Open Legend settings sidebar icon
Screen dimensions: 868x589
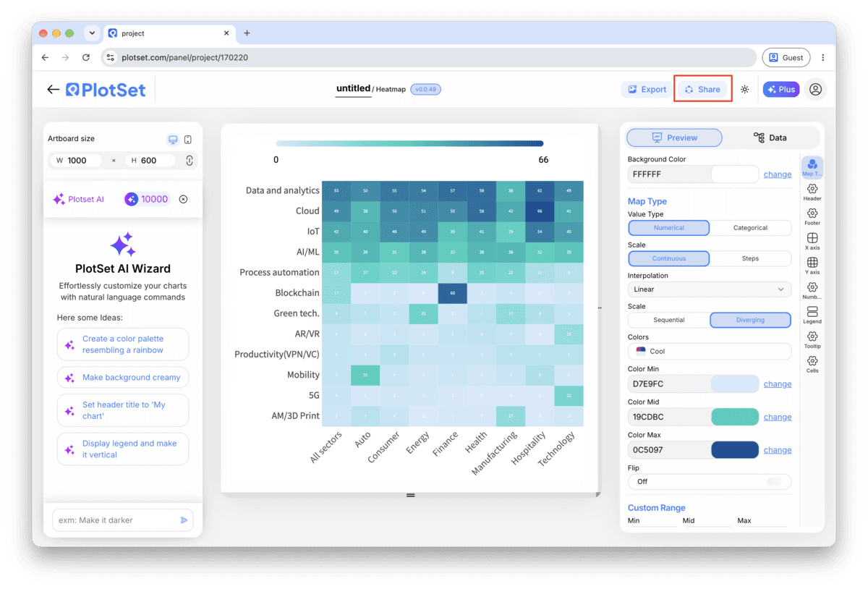pos(812,315)
